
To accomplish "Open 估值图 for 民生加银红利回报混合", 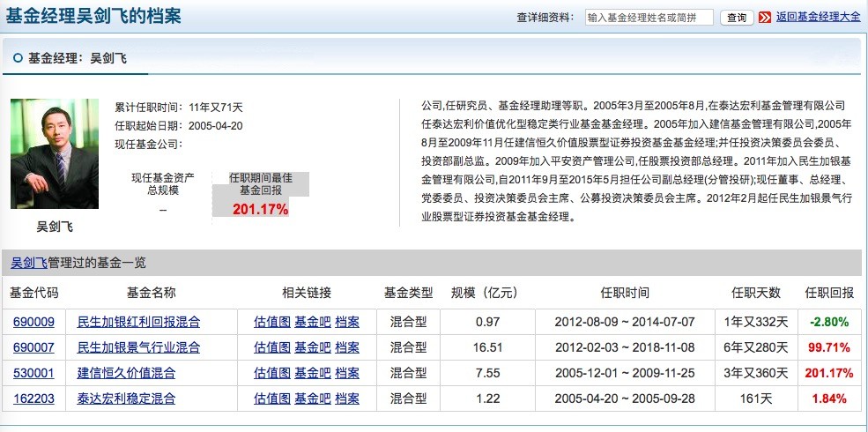I will coord(272,322).
